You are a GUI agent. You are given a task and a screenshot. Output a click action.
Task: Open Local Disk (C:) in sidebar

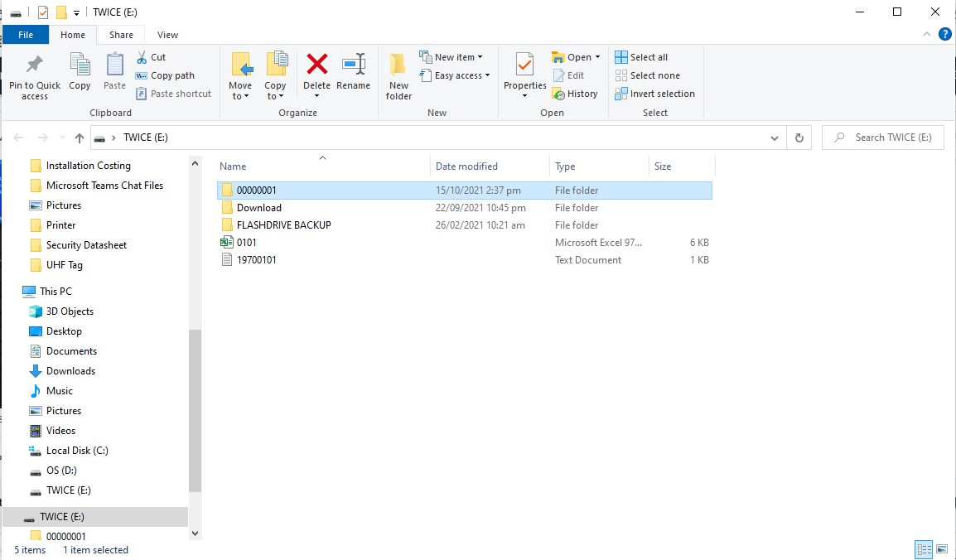tap(77, 451)
